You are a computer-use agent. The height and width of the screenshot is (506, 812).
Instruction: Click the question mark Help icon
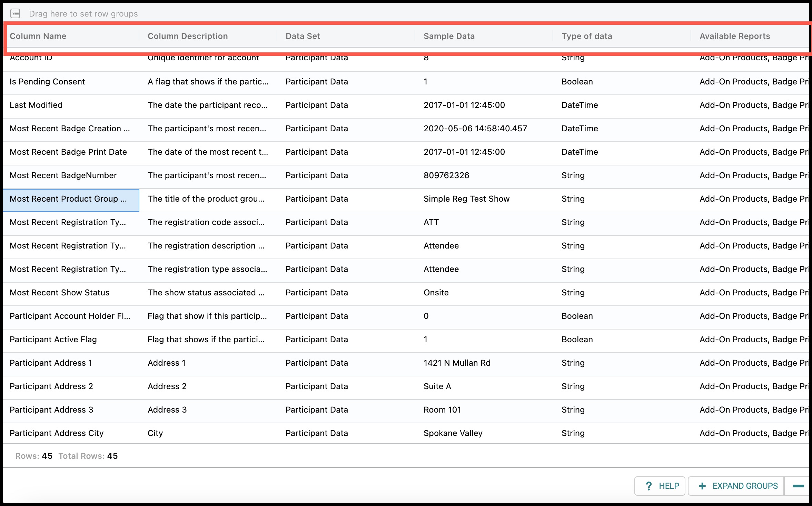point(648,486)
